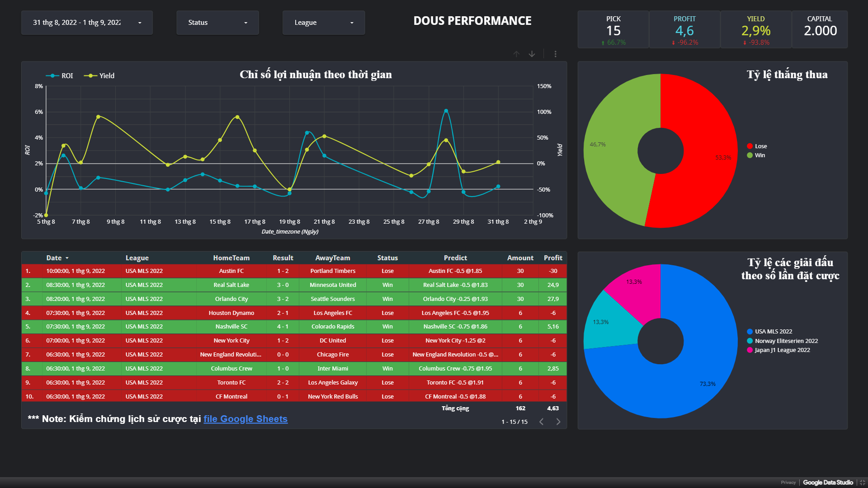Click the Privacy link

(x=788, y=483)
